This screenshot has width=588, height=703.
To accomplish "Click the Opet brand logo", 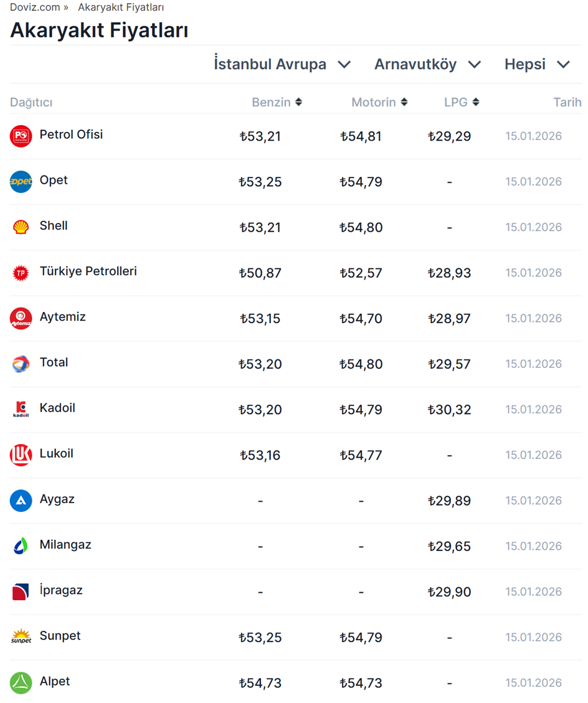I will (x=21, y=182).
